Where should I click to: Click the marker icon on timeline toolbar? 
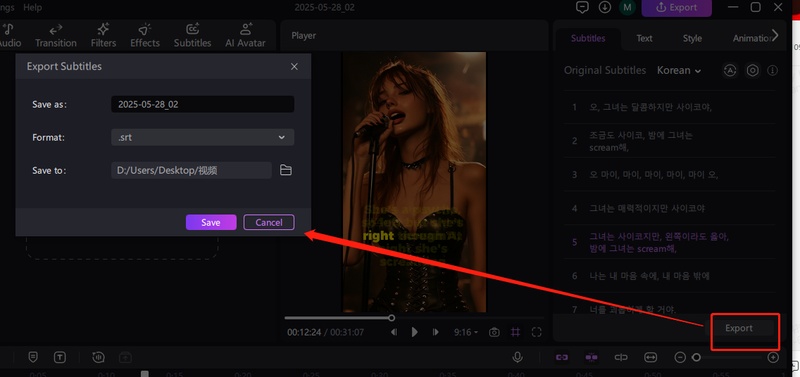[33, 357]
